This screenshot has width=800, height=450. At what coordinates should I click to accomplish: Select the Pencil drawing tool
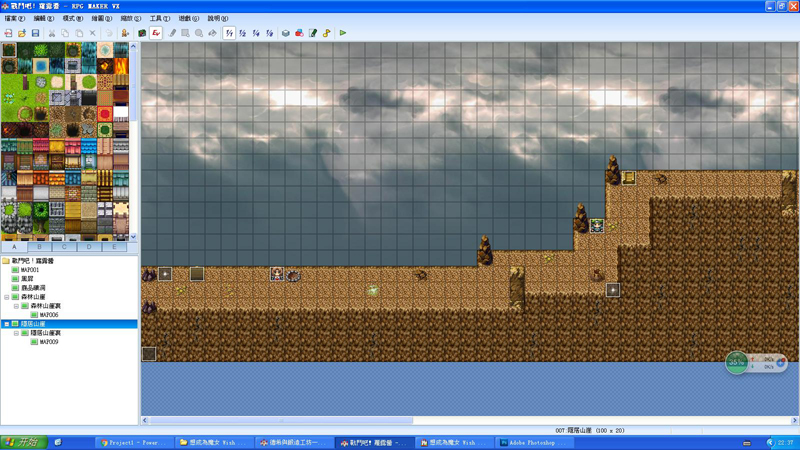(x=172, y=33)
